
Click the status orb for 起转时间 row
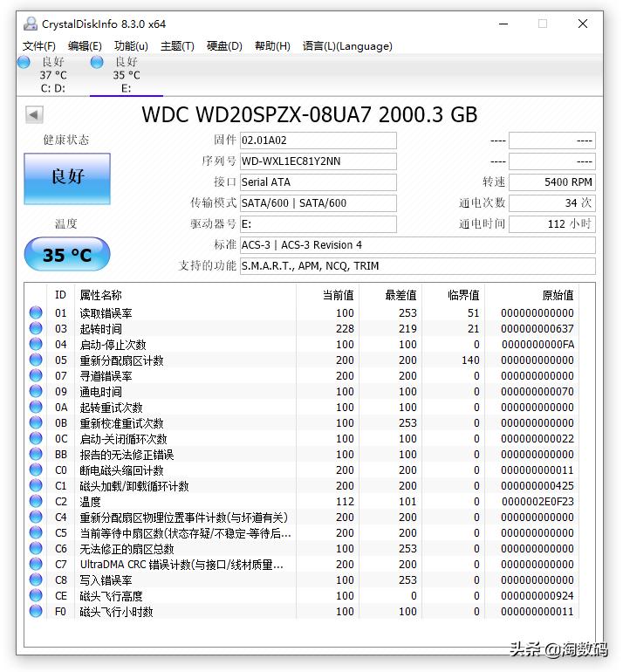pos(36,328)
